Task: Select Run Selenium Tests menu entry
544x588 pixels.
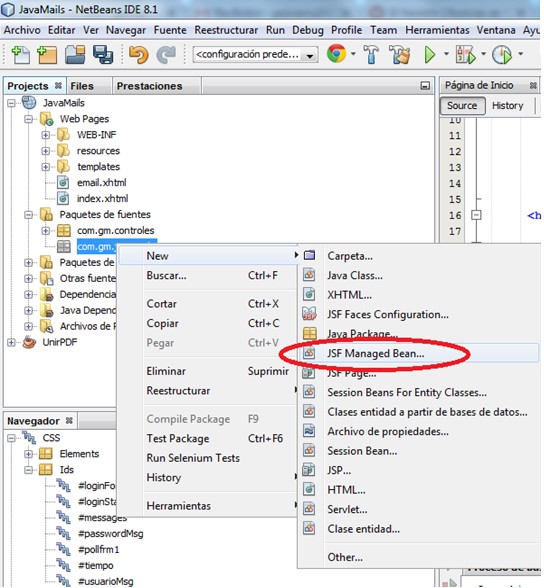Action: (208, 458)
